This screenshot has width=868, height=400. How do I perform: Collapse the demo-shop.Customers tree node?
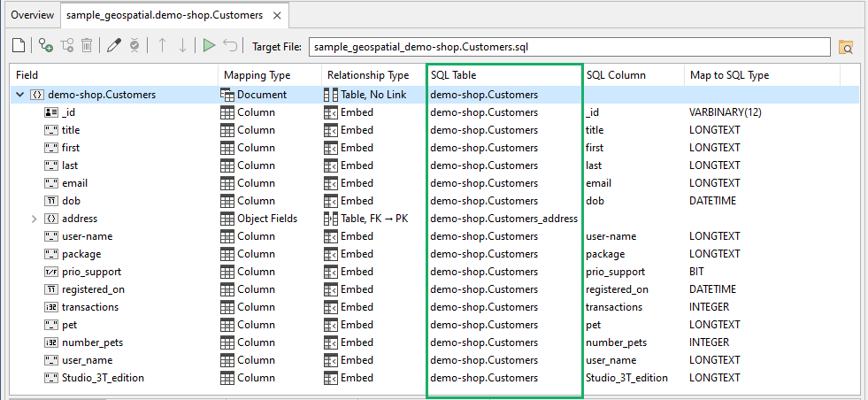[x=20, y=95]
